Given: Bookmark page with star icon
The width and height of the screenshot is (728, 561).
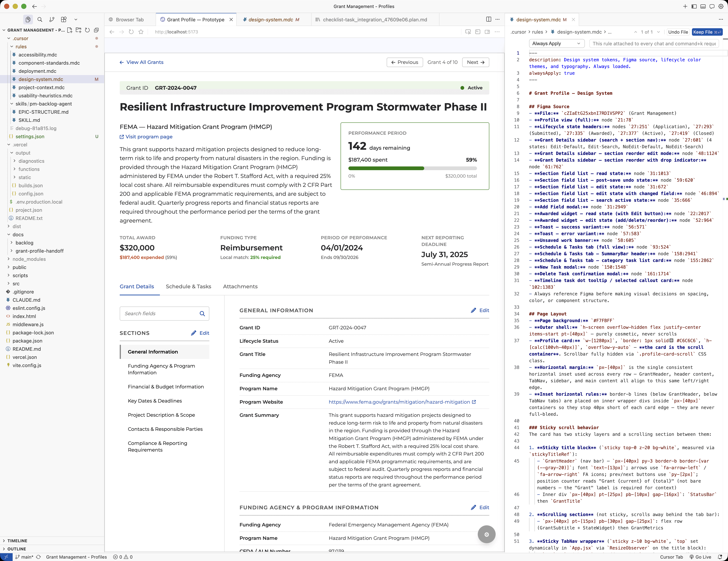Looking at the screenshot, I should pos(141,32).
